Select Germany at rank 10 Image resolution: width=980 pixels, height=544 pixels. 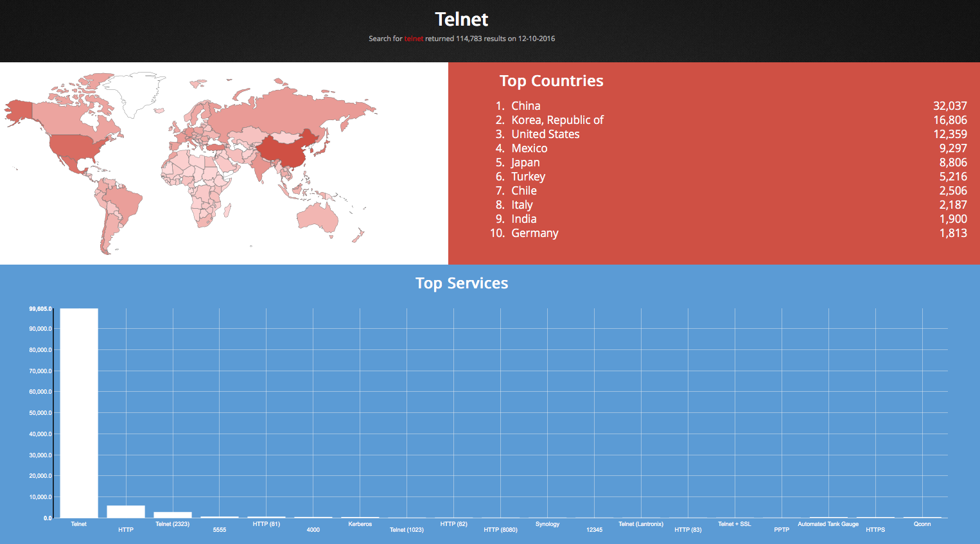pos(534,233)
